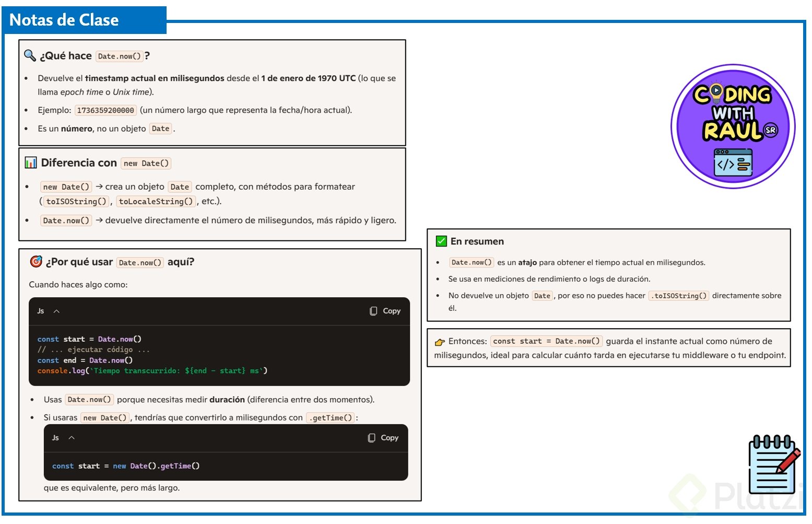
Task: Copy the Date.now() elapsed time code snippet
Action: click(385, 311)
